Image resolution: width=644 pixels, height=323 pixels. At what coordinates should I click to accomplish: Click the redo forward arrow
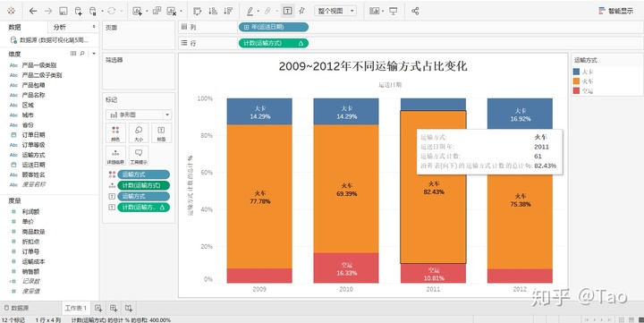[x=48, y=11]
